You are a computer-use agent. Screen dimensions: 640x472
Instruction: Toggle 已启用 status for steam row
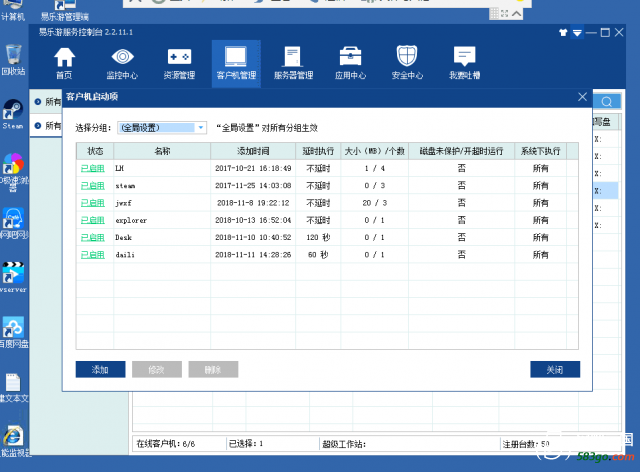93,186
